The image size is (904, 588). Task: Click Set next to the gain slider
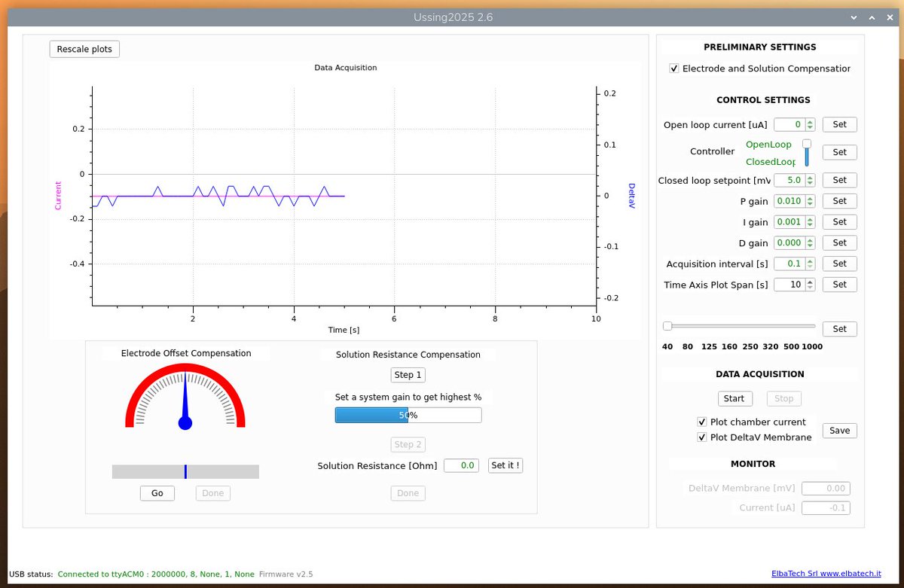(839, 329)
